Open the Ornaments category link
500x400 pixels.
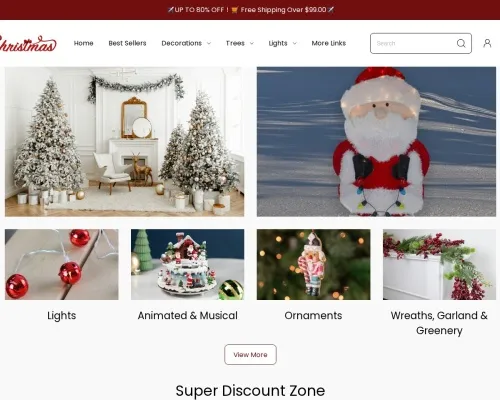pos(313,315)
